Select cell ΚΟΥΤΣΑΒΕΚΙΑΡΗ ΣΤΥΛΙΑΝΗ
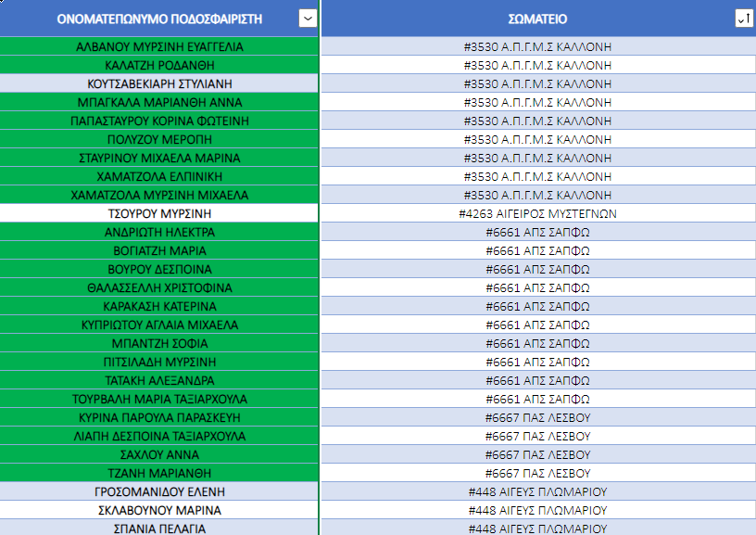This screenshot has width=756, height=535. 159,84
